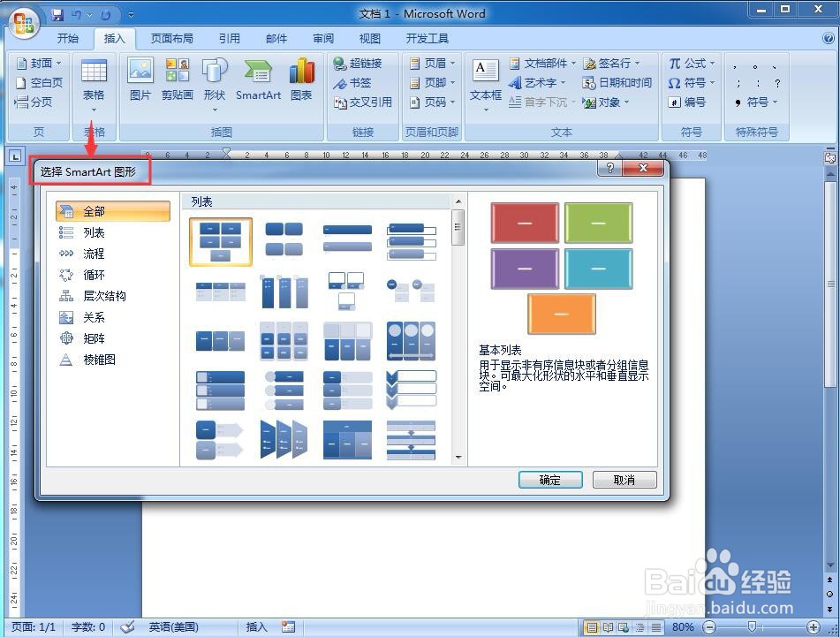Insert a 交叉引用 cross-reference
The height and width of the screenshot is (637, 840).
coord(363,102)
